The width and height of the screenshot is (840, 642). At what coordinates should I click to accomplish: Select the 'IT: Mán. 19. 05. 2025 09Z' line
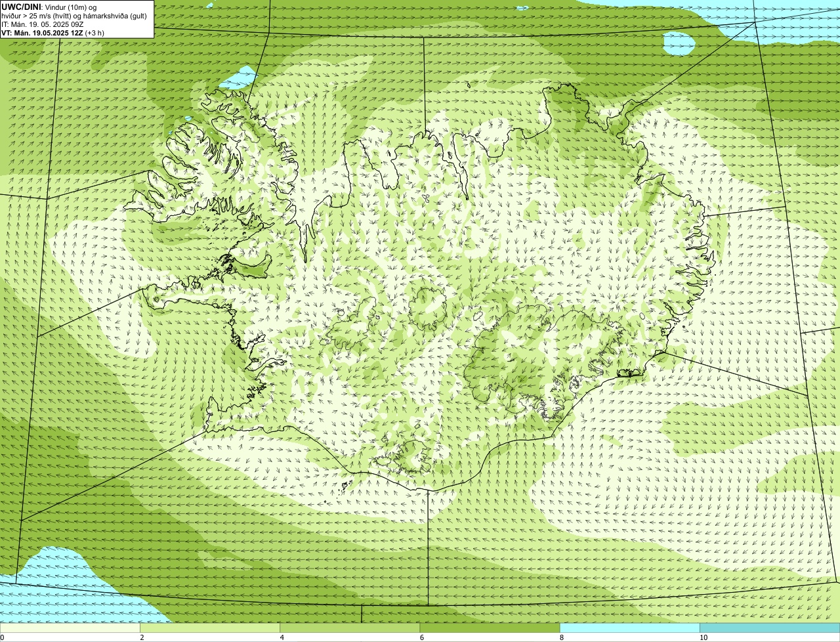coord(44,24)
